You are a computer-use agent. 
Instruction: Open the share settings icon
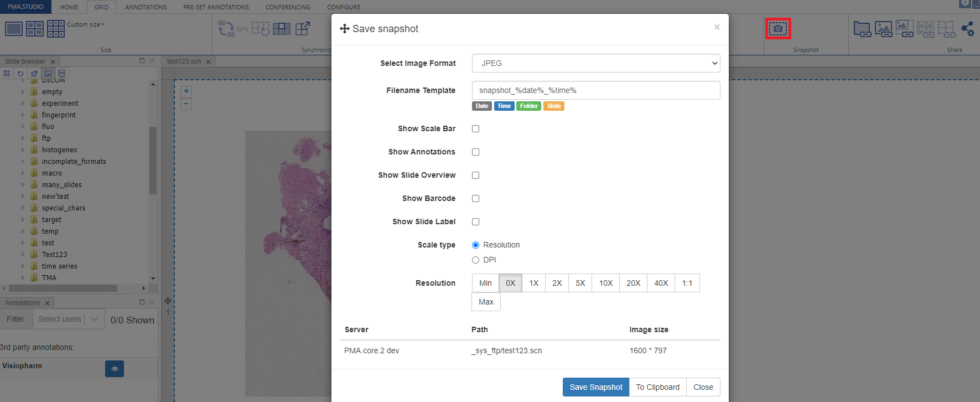tap(967, 29)
